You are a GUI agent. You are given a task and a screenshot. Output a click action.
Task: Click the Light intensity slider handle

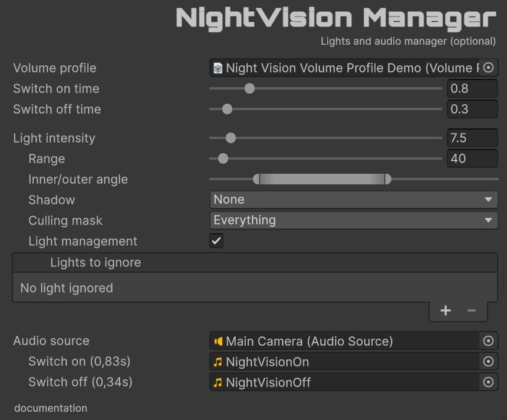coord(231,138)
